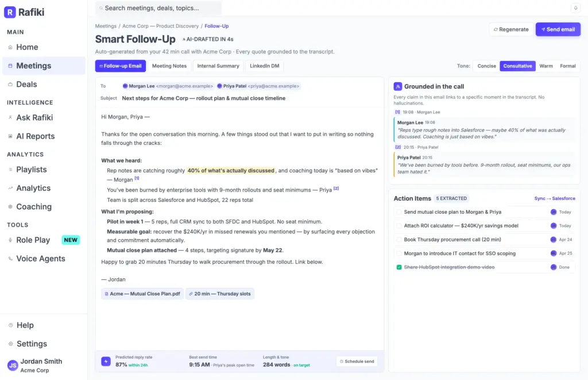Viewport: 588px width, 380px height.
Task: Set tone to Concise
Action: tap(486, 66)
